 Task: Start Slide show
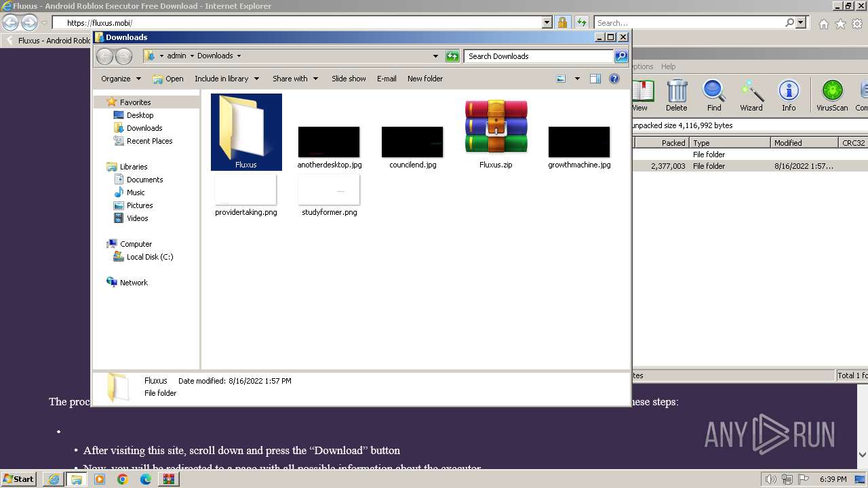(349, 79)
